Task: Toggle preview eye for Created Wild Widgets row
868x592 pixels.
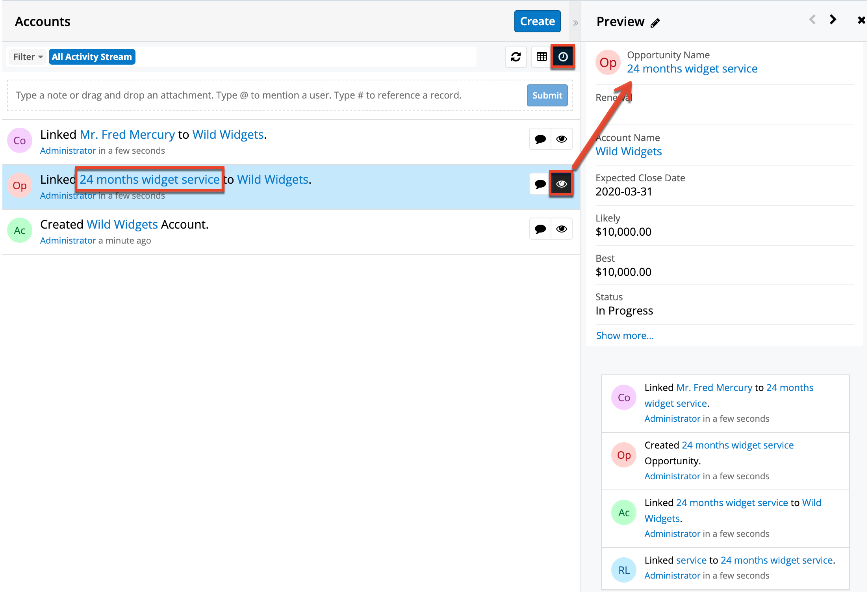Action: (x=562, y=229)
